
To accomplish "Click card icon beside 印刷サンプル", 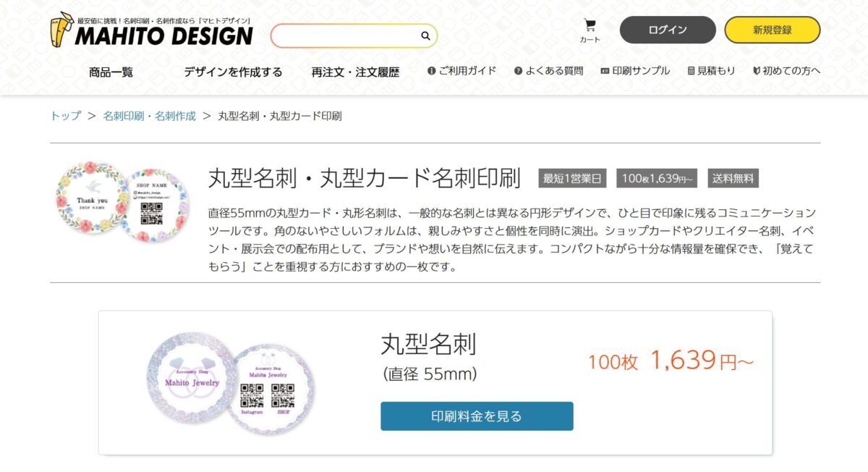I will [x=605, y=71].
